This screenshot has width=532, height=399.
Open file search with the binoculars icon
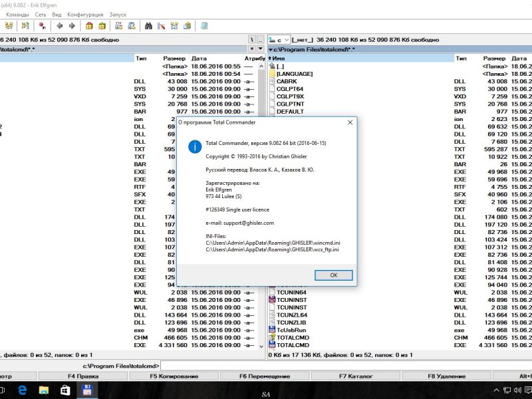tap(148, 26)
